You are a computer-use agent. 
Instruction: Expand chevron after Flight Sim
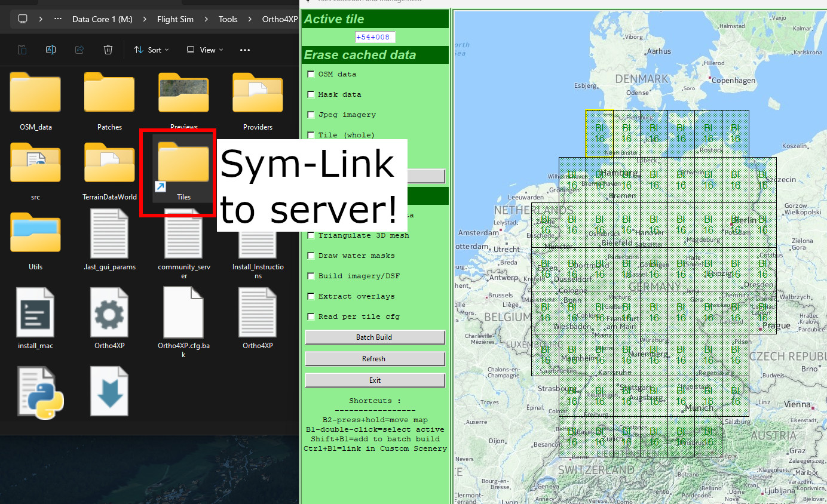pos(206,19)
